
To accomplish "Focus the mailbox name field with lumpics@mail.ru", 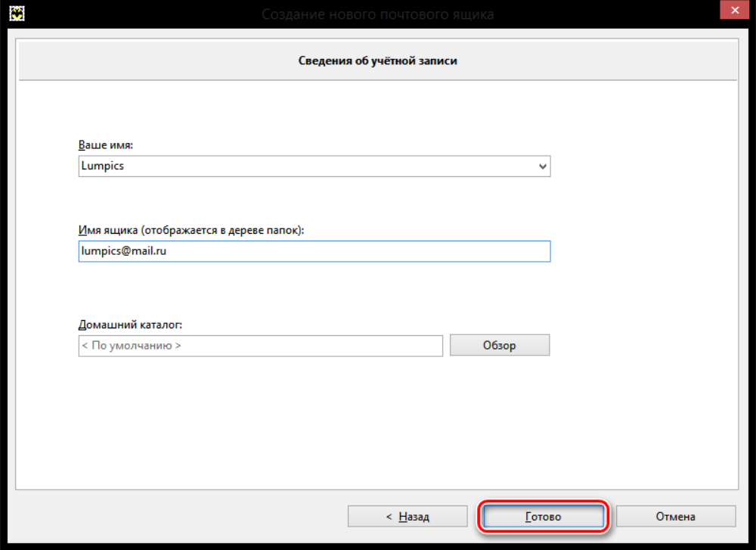I will (x=314, y=251).
